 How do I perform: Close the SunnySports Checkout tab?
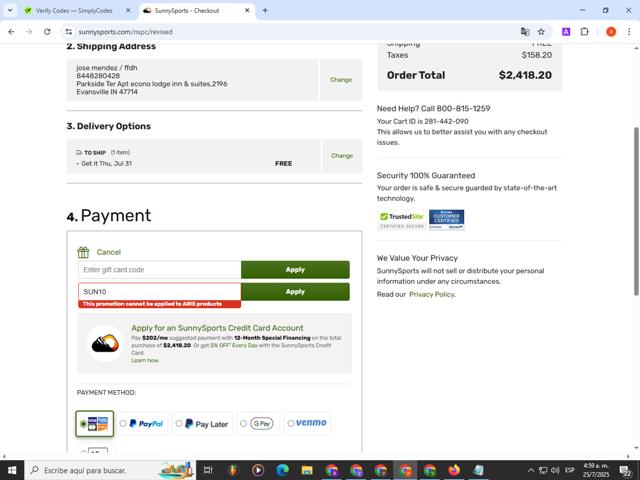click(x=247, y=11)
